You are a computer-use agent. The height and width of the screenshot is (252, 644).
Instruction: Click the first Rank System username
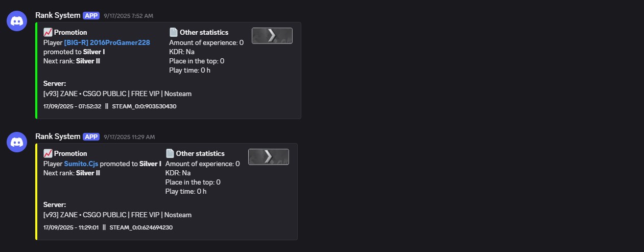pyautogui.click(x=58, y=15)
